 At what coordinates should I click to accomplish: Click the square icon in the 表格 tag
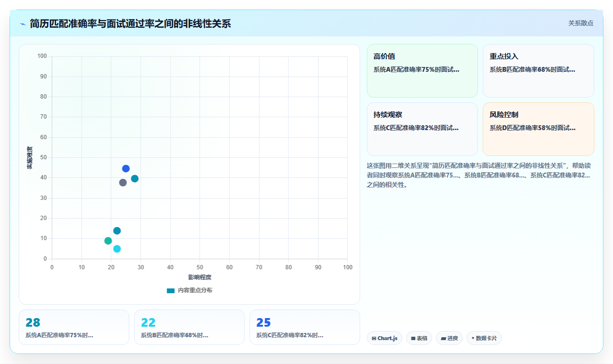click(x=413, y=338)
